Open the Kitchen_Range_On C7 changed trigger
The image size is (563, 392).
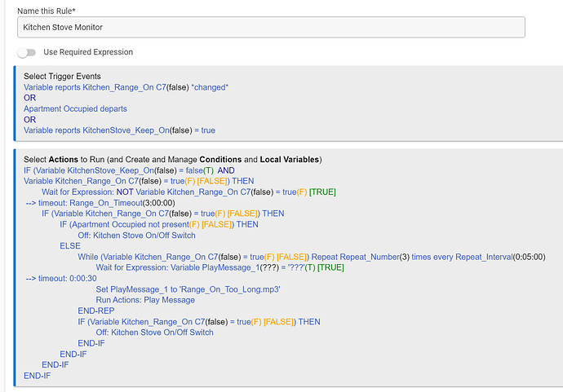click(126, 87)
